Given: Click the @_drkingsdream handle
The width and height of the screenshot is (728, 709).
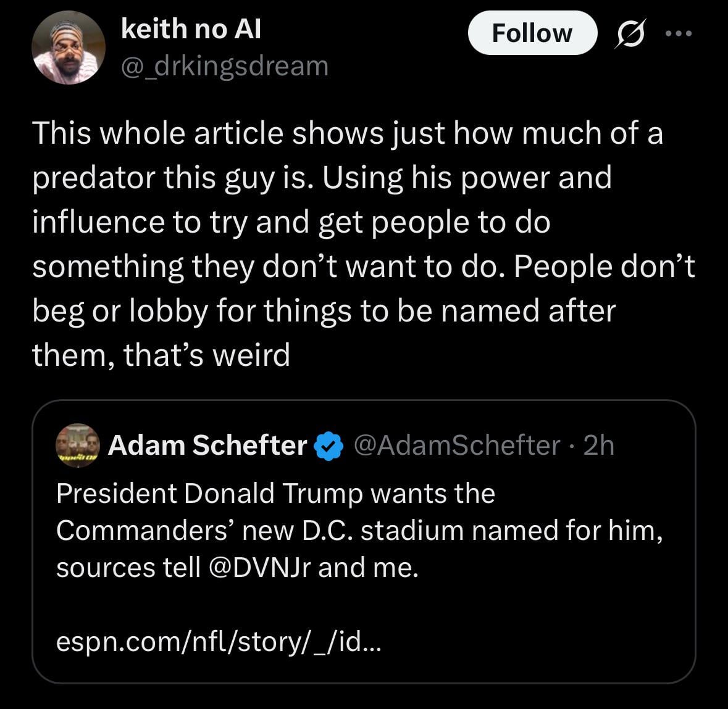Looking at the screenshot, I should (x=225, y=65).
